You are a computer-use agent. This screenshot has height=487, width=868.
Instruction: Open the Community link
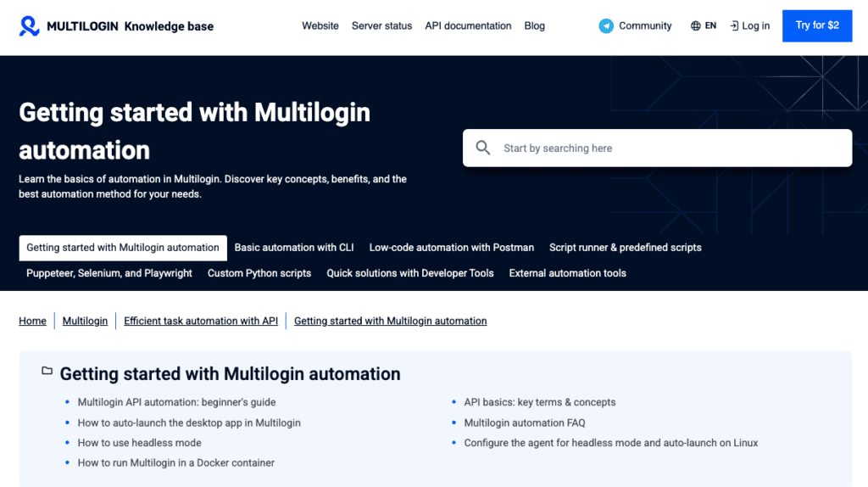coord(645,26)
